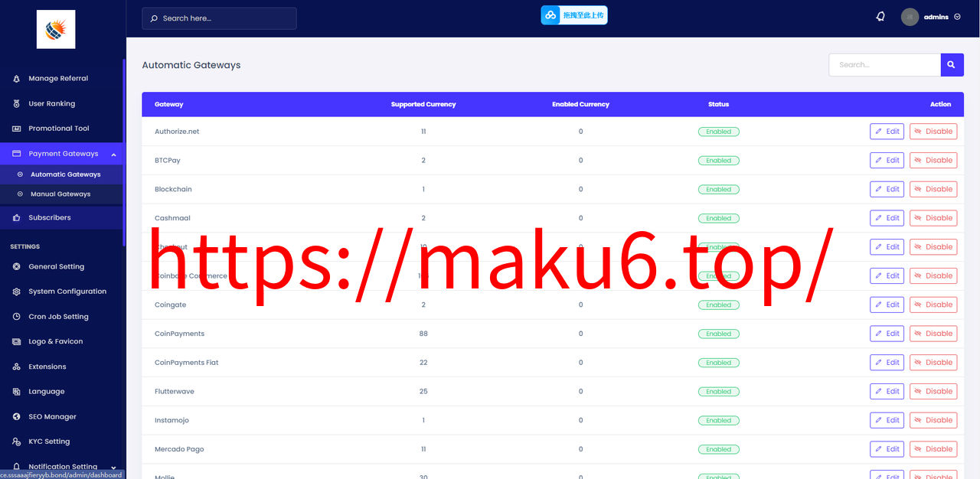The width and height of the screenshot is (980, 479).
Task: Edit the Mercado Pago gateway
Action: [x=887, y=449]
